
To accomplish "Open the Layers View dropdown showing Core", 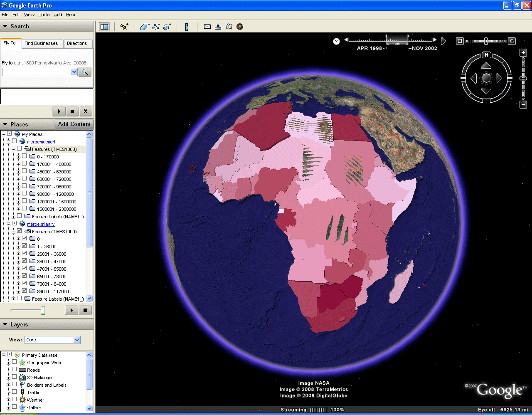I will (x=52, y=340).
